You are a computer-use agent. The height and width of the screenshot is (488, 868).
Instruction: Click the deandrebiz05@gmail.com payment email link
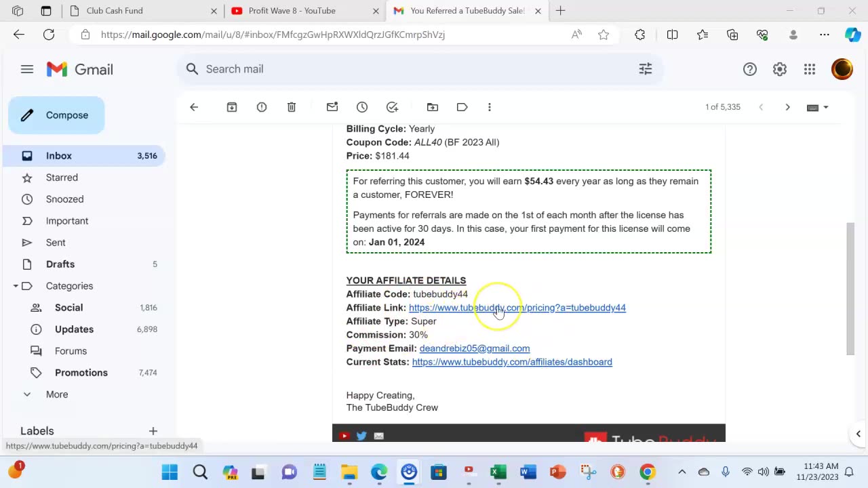tap(475, 348)
